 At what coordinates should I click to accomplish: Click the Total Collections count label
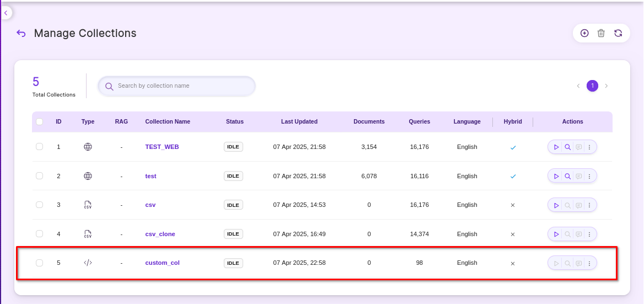click(54, 94)
